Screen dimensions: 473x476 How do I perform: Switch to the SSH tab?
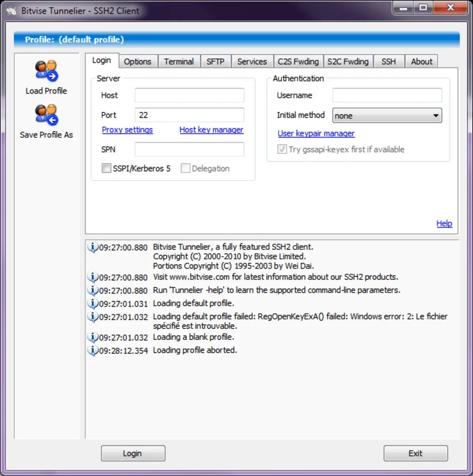(389, 62)
